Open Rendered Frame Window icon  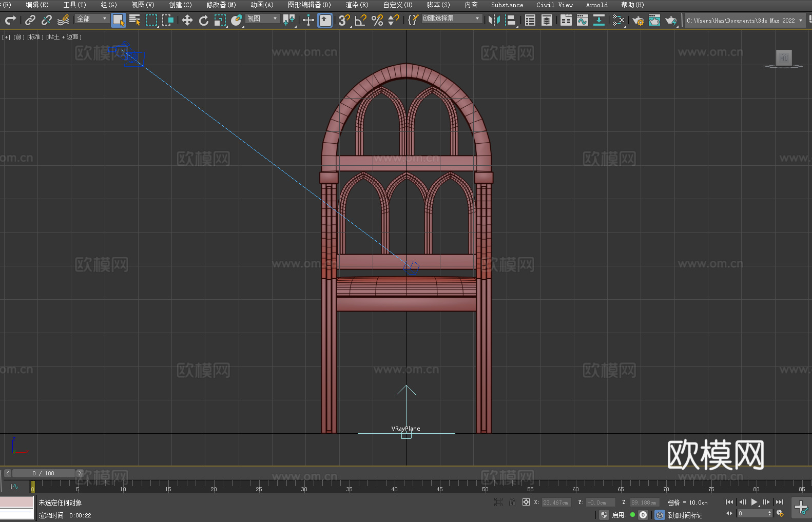click(x=654, y=20)
